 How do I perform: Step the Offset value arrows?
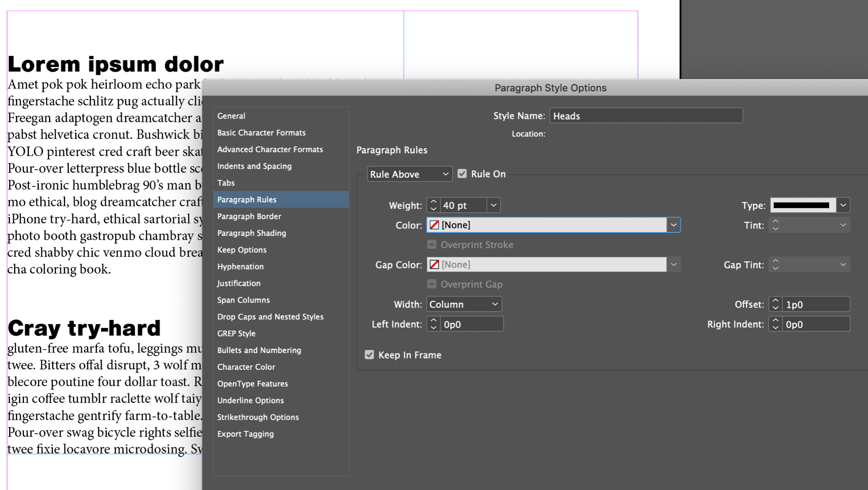(x=776, y=304)
